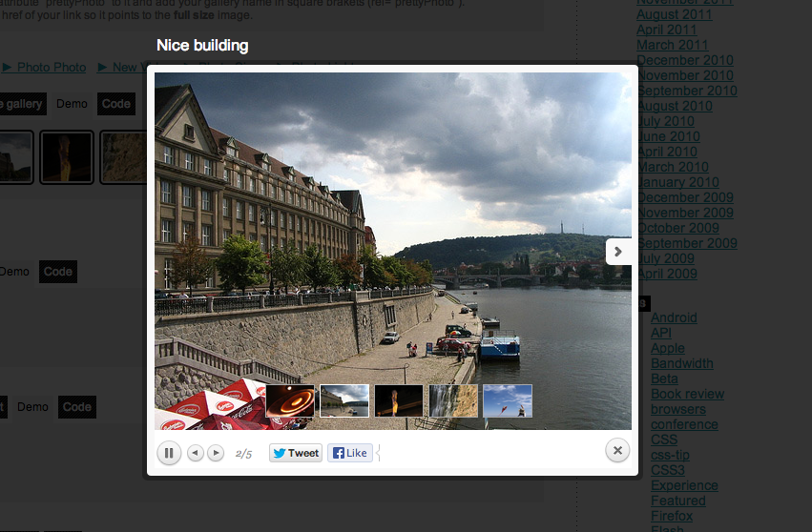Screen dimensions: 812x532
Task: Open the November 2010 archive
Action: pyautogui.click(x=685, y=75)
